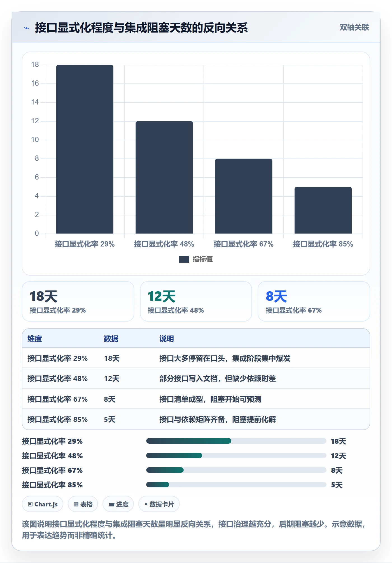Click the 说明 column header
Viewport: 392px width, 563px height.
click(167, 339)
